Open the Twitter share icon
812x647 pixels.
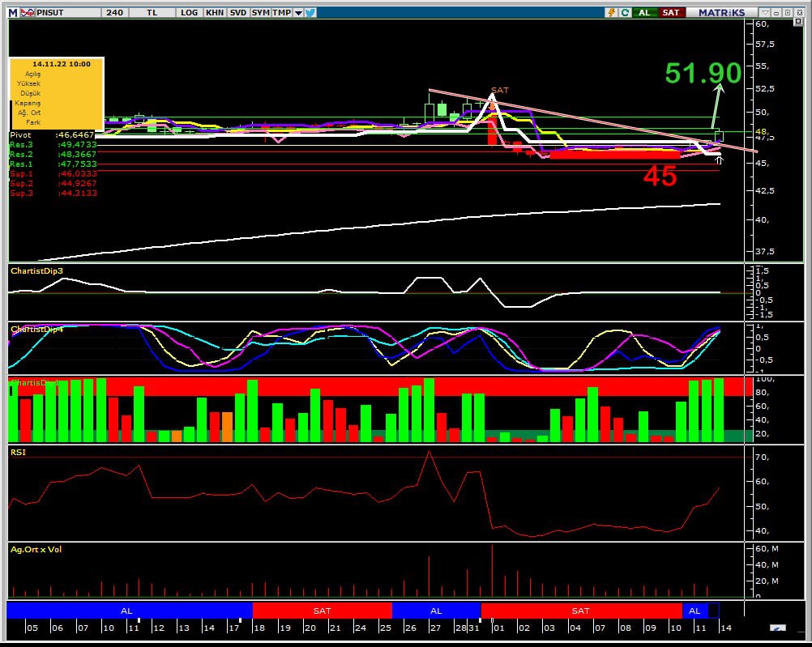(x=310, y=12)
